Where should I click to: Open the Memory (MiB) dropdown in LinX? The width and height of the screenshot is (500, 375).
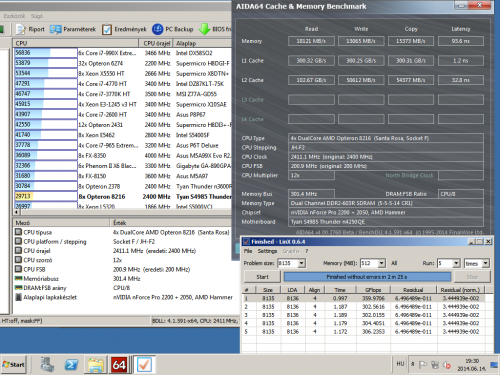(x=382, y=263)
